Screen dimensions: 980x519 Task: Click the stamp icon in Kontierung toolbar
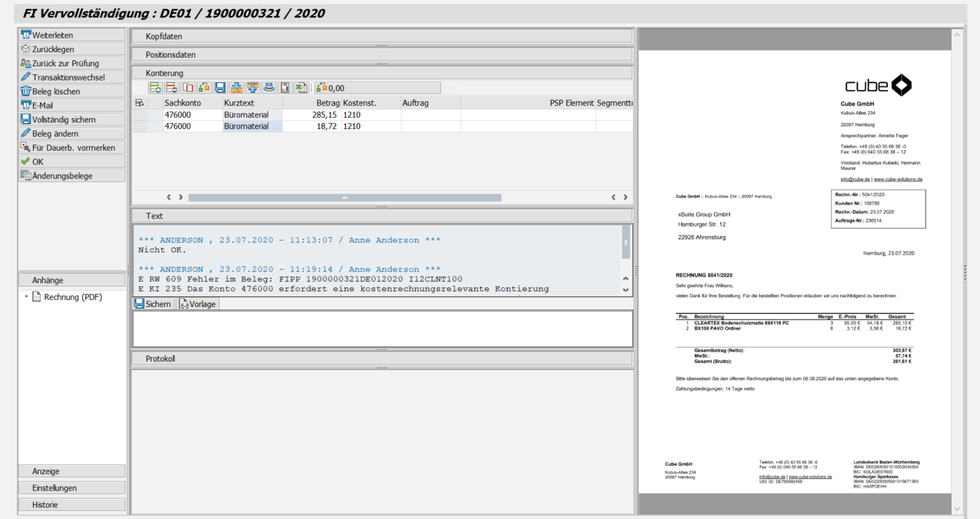coord(269,88)
